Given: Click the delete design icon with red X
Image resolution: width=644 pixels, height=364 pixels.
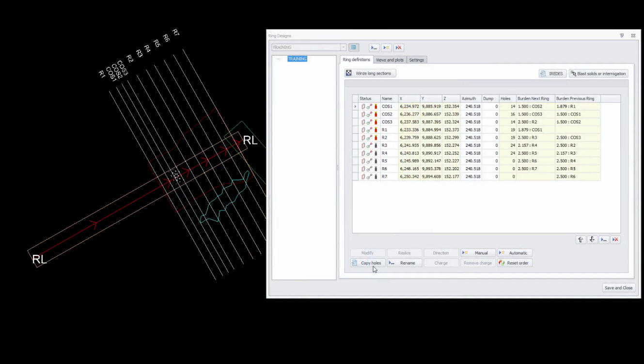Looking at the screenshot, I should click(x=398, y=47).
